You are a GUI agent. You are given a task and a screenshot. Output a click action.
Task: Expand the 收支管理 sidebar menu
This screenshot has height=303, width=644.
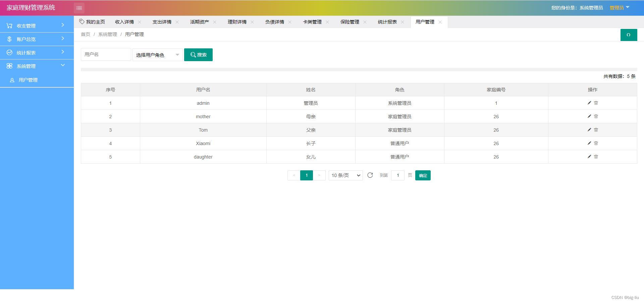tap(37, 26)
